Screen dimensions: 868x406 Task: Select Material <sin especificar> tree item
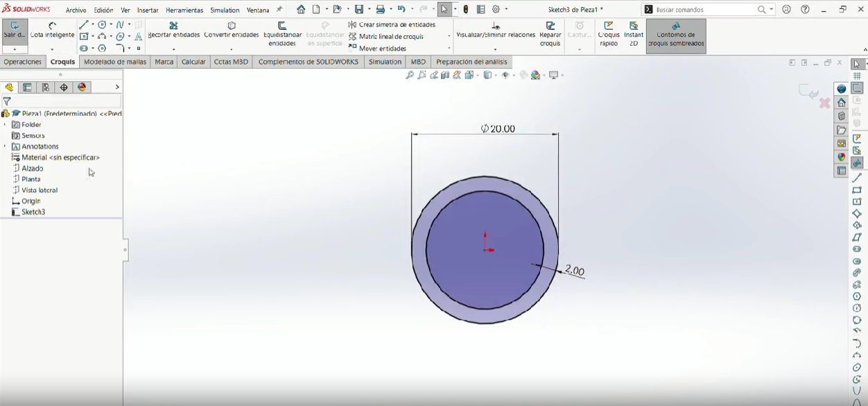60,158
